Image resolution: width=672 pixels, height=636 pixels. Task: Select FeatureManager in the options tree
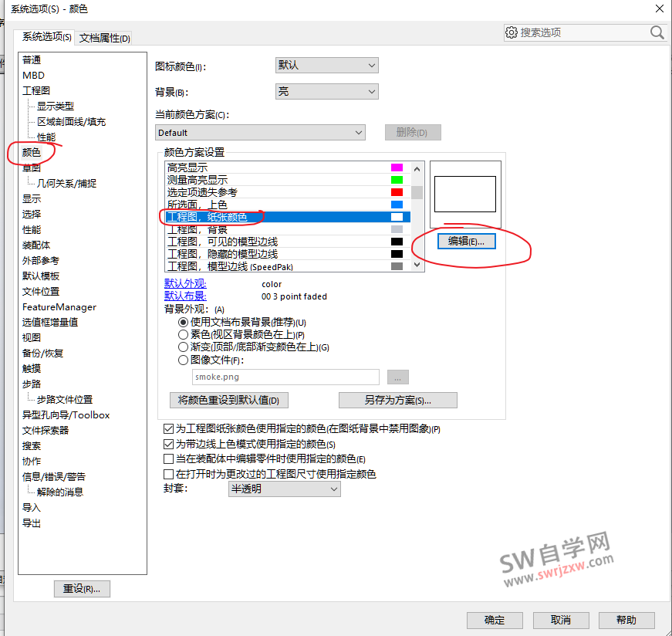59,306
